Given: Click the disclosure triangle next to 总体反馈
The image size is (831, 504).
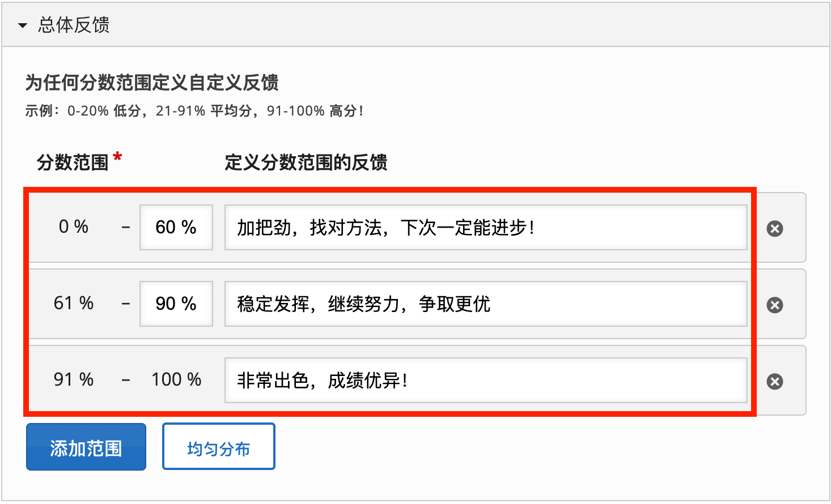Looking at the screenshot, I should point(22,25).
